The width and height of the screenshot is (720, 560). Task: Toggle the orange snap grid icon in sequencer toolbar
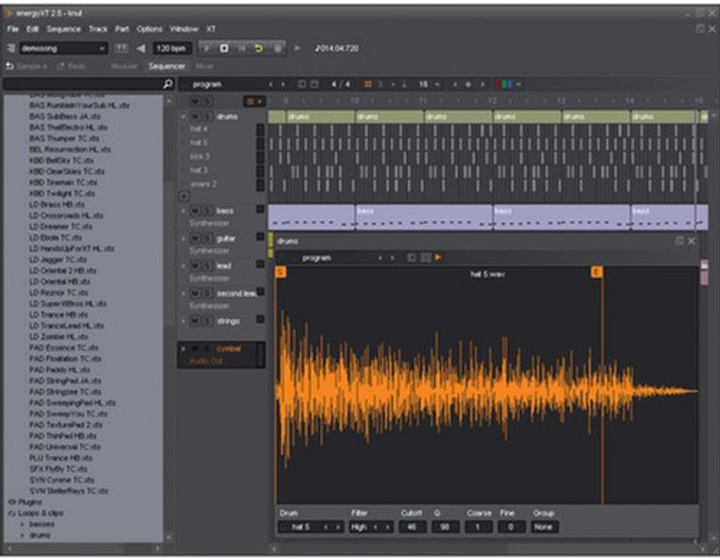[367, 84]
